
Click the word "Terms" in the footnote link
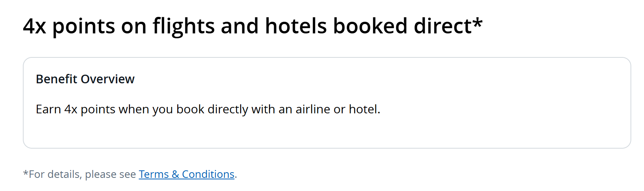154,174
